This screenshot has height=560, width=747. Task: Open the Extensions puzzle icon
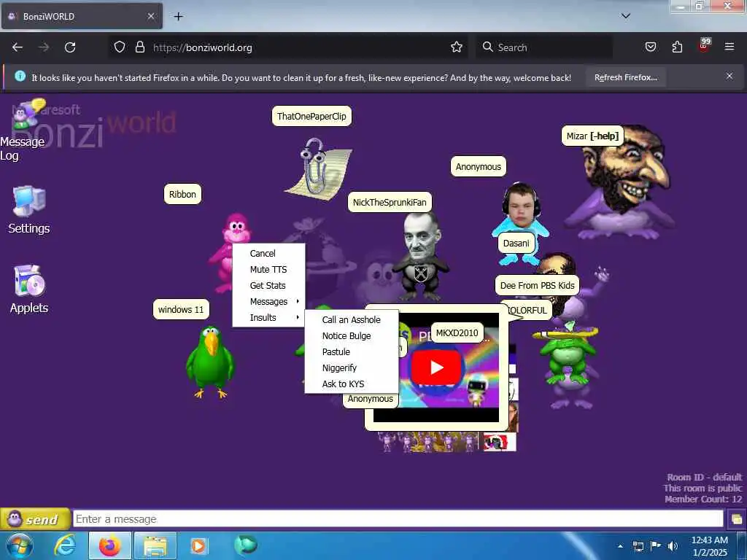pyautogui.click(x=677, y=47)
